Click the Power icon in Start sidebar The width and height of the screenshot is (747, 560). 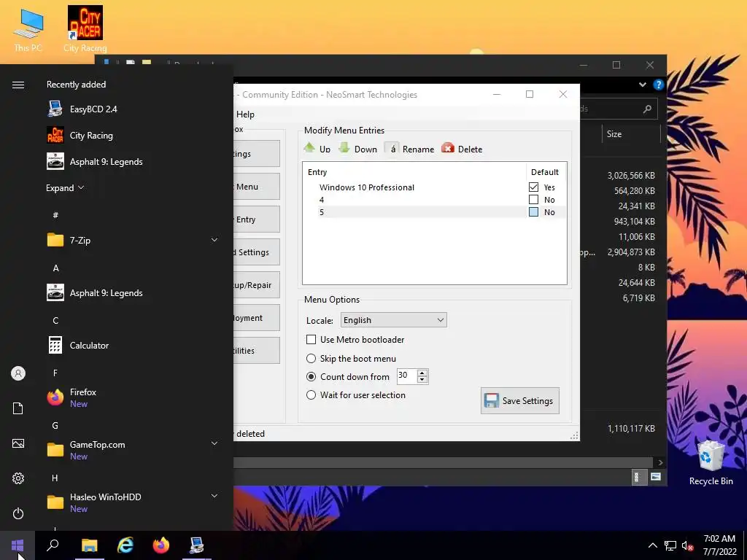(x=18, y=513)
